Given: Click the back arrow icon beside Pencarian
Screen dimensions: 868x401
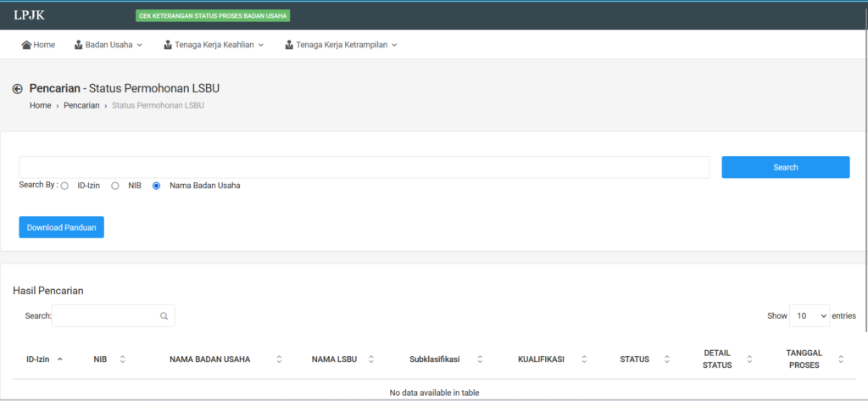Looking at the screenshot, I should pos(17,89).
